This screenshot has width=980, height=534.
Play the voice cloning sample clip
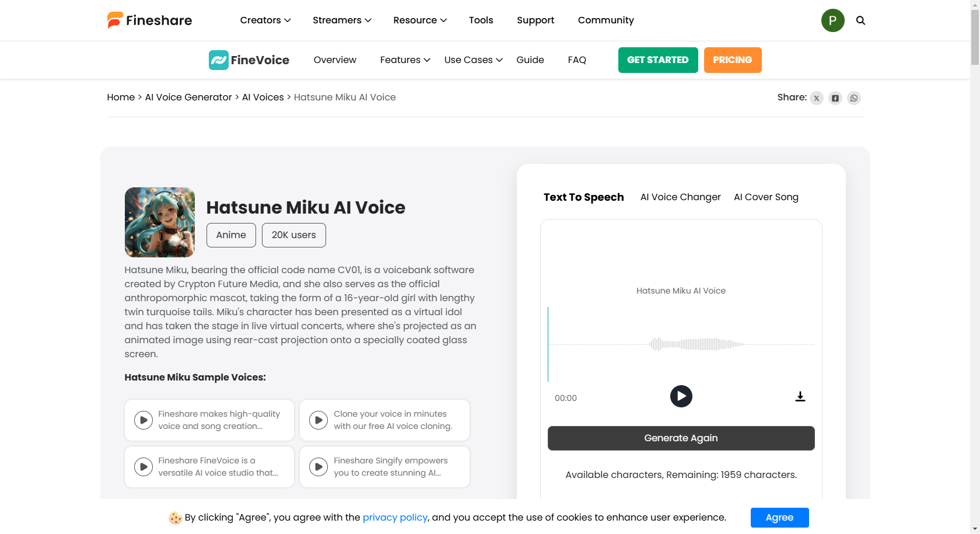point(318,420)
